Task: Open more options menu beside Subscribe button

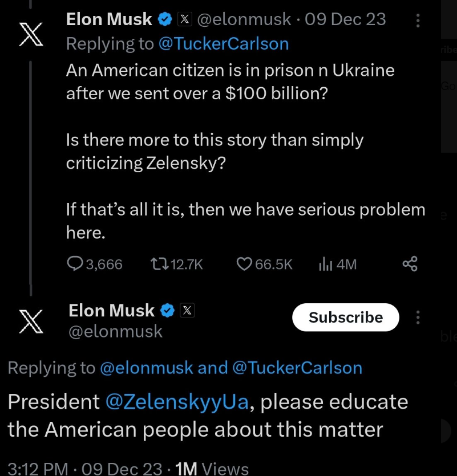Action: click(x=418, y=318)
